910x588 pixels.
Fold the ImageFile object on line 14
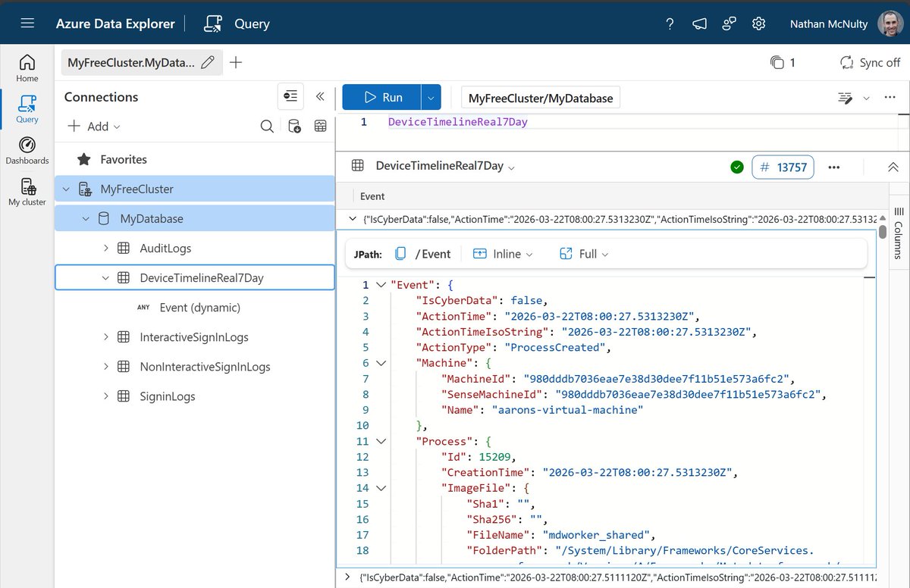click(x=381, y=488)
